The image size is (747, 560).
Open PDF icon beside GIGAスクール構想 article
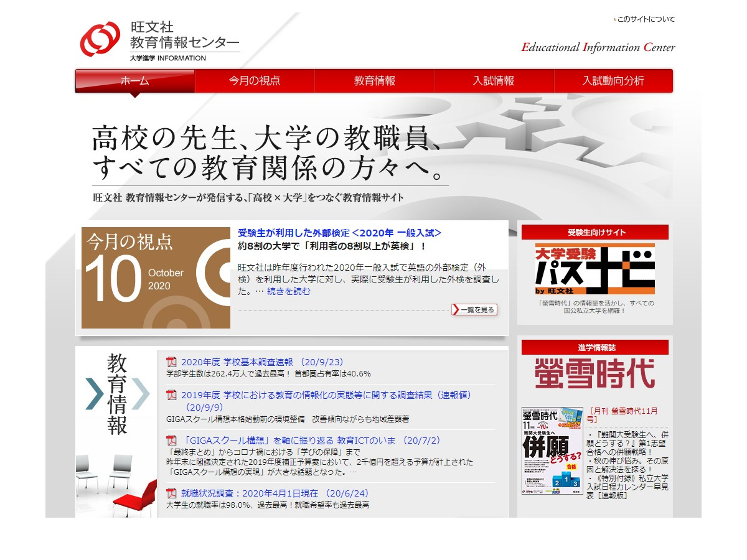pyautogui.click(x=172, y=440)
